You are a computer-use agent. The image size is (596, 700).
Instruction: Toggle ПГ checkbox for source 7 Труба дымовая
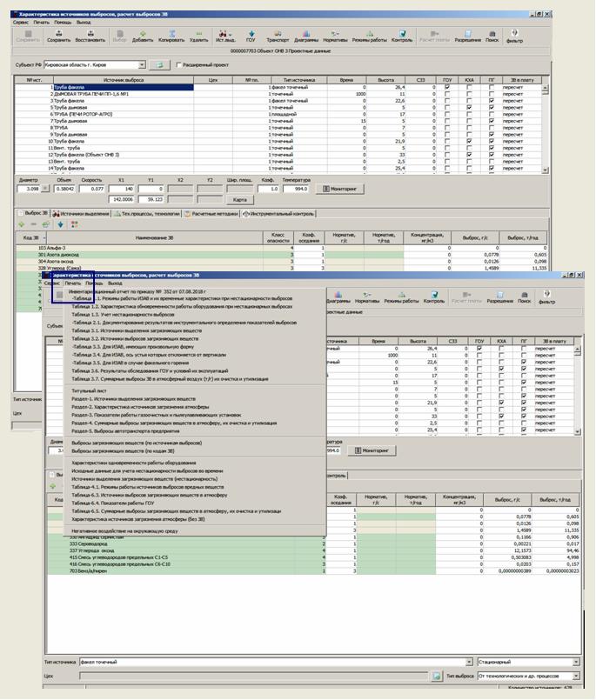point(492,121)
